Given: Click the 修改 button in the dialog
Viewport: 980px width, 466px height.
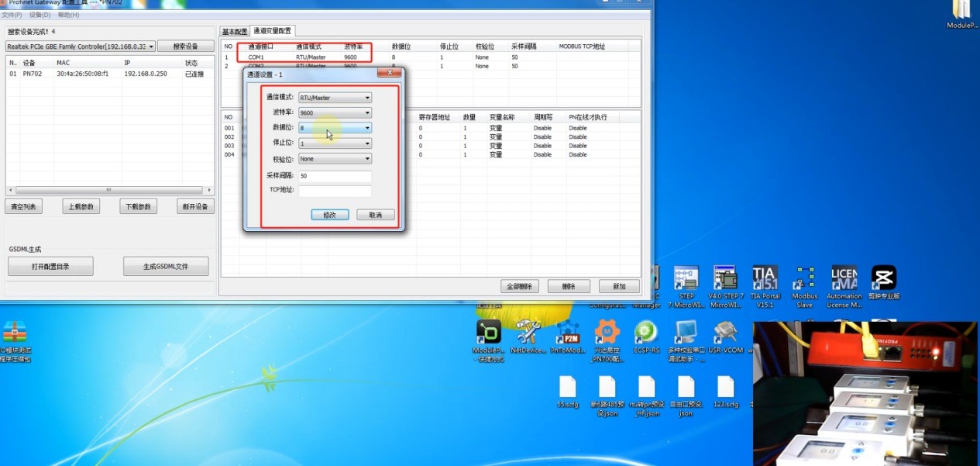Looking at the screenshot, I should (x=329, y=215).
